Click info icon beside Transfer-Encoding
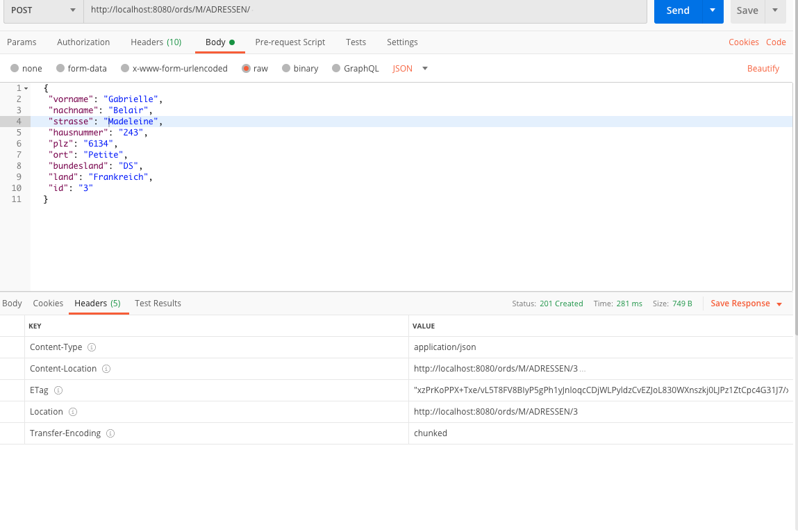798x532 pixels. 110,433
